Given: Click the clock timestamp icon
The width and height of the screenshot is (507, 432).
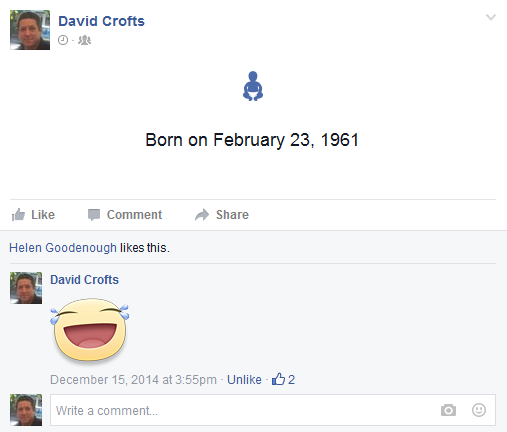Looking at the screenshot, I should pos(63,40).
